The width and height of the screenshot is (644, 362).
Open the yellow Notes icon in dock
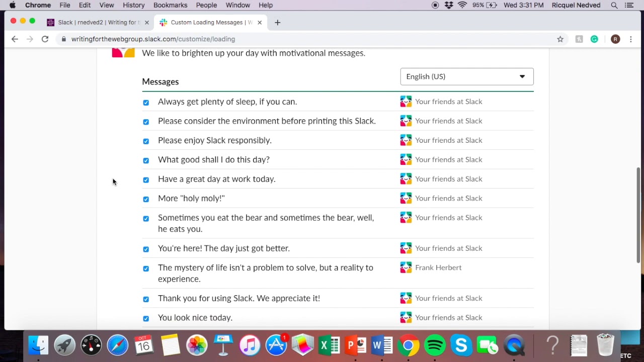click(171, 345)
